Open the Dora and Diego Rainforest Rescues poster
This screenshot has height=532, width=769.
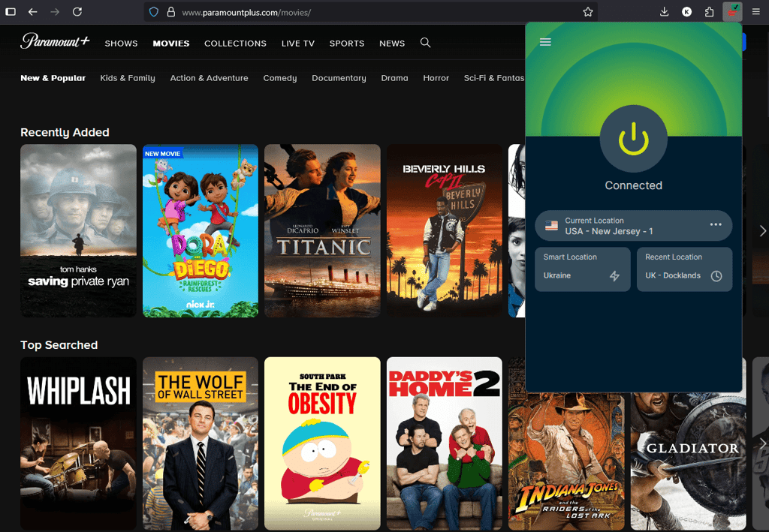pyautogui.click(x=200, y=230)
